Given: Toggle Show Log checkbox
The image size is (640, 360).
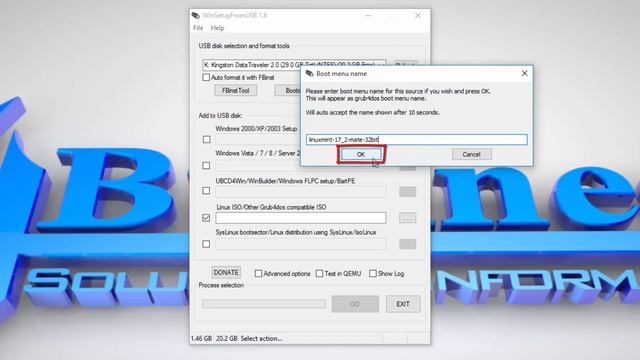Looking at the screenshot, I should [x=373, y=273].
